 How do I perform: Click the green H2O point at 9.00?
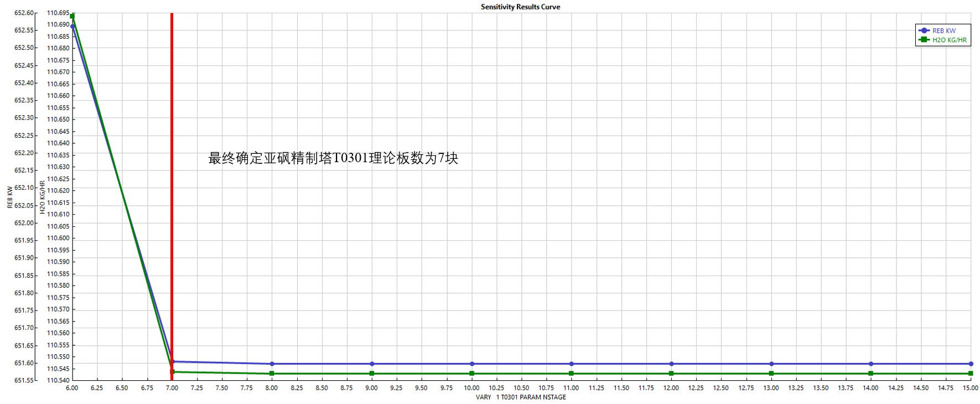tap(372, 374)
